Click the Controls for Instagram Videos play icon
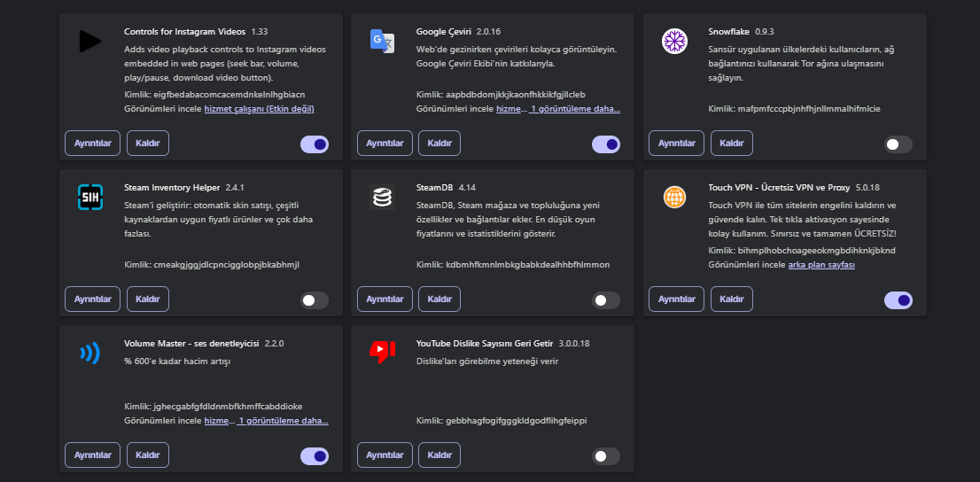Image resolution: width=980 pixels, height=482 pixels. coord(89,41)
